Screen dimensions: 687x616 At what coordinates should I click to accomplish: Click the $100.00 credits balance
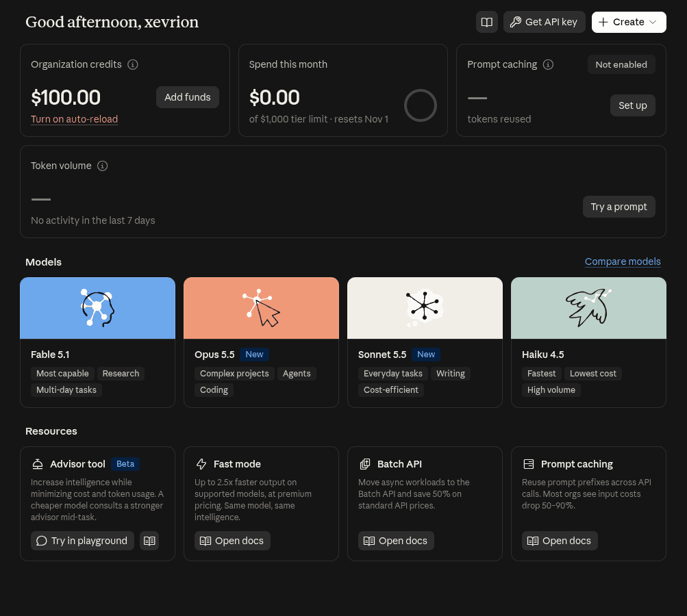66,97
